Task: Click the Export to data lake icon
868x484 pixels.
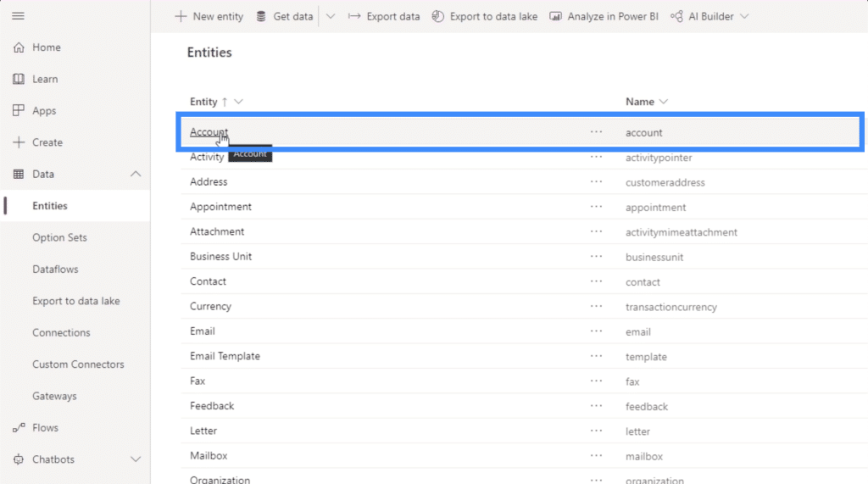Action: pos(438,17)
